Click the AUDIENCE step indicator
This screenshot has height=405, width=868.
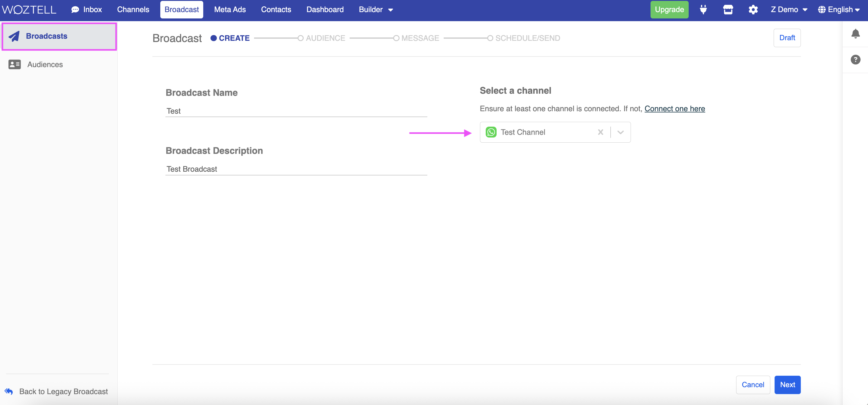(x=321, y=38)
